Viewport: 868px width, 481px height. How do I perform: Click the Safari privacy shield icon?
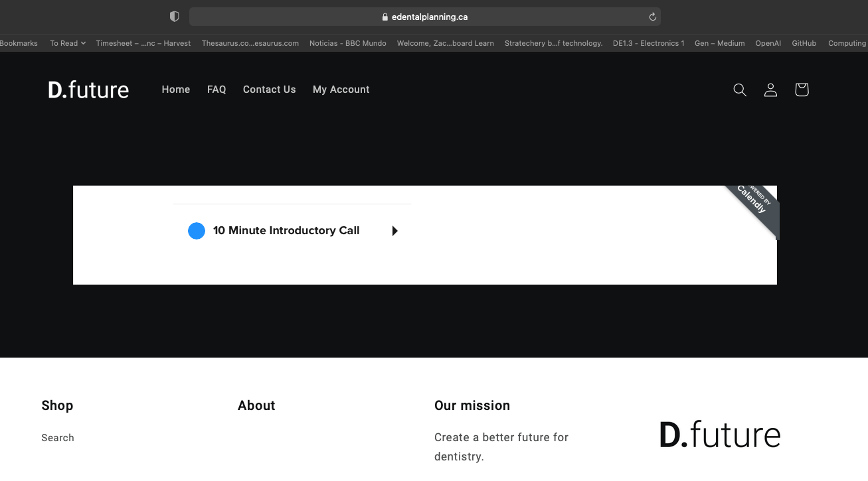pyautogui.click(x=175, y=17)
